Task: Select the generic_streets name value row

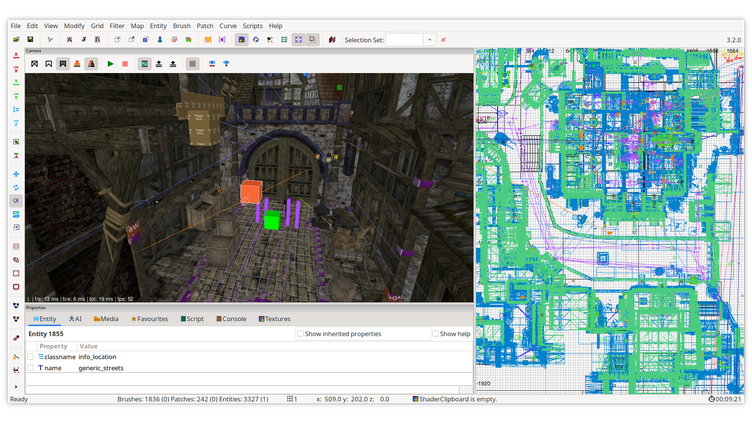Action: tap(103, 368)
